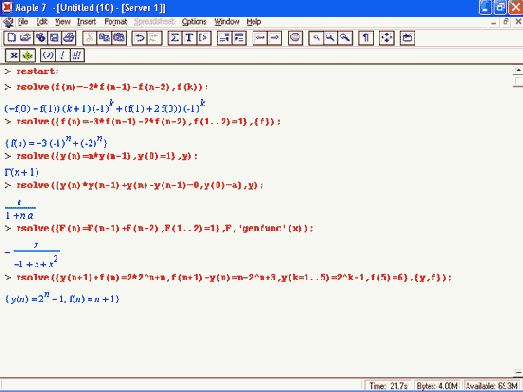Click the Undo arrow icon

tap(139, 38)
